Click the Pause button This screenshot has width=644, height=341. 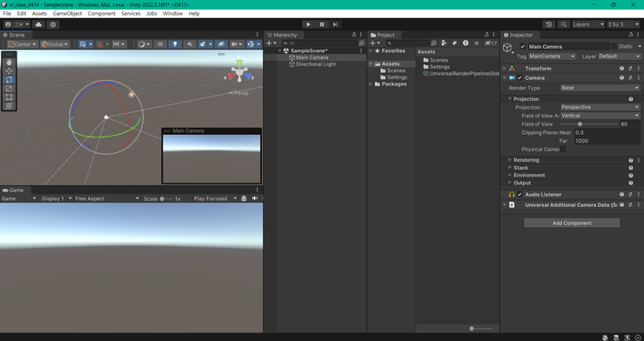click(x=322, y=24)
